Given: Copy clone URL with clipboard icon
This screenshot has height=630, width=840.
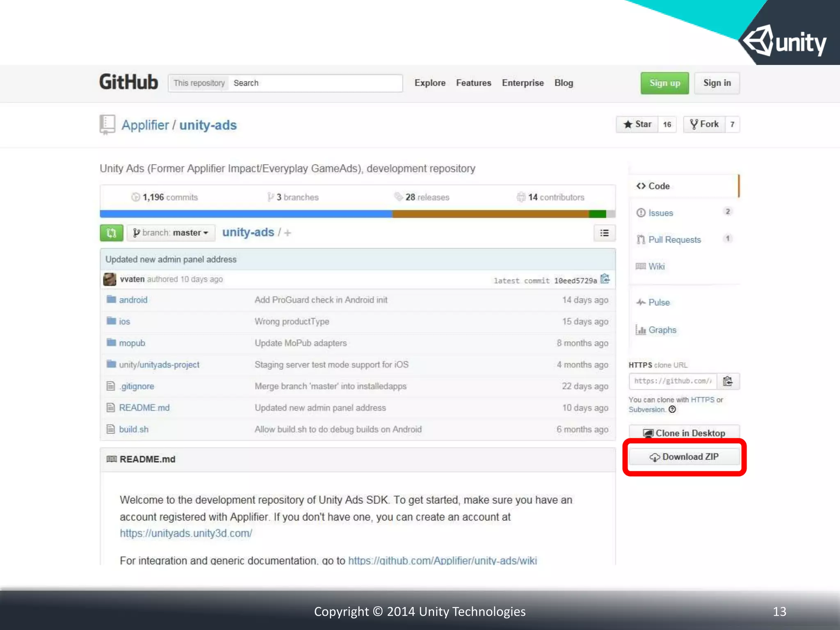Looking at the screenshot, I should point(728,381).
